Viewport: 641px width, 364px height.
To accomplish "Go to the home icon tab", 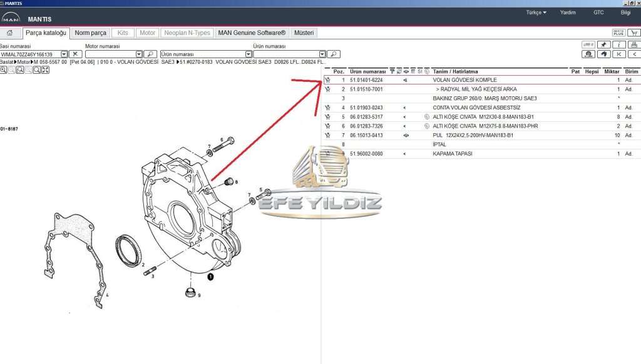I will pos(10,33).
